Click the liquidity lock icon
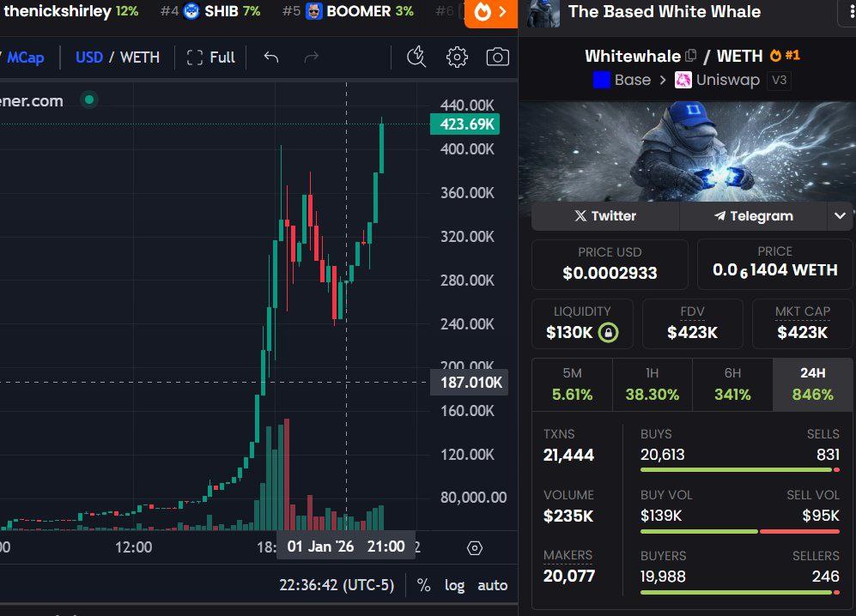Viewport: 856px width, 616px height. [x=606, y=329]
